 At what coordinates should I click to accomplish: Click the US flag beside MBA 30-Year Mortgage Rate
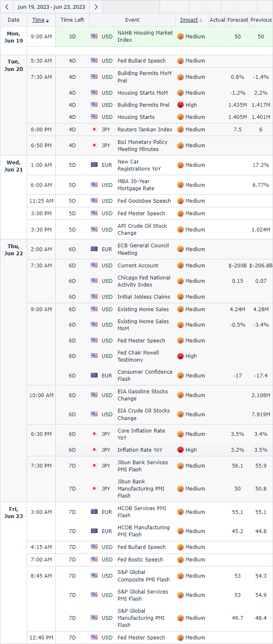click(x=94, y=185)
